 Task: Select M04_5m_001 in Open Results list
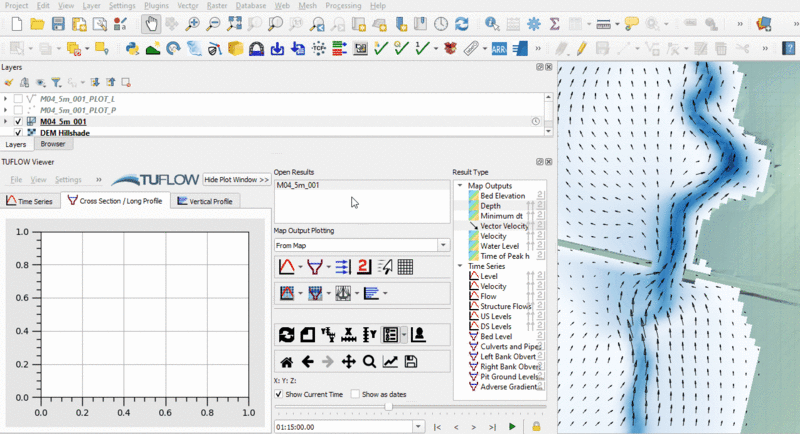(x=298, y=186)
